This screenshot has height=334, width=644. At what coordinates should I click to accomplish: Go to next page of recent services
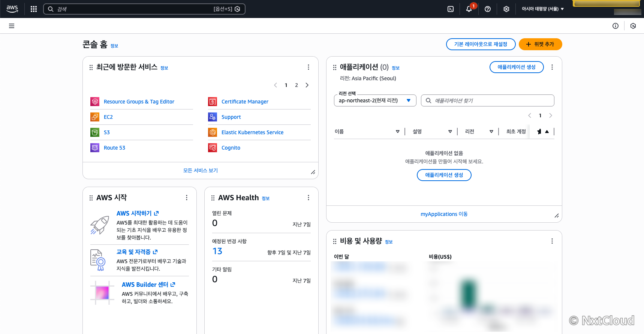[307, 85]
